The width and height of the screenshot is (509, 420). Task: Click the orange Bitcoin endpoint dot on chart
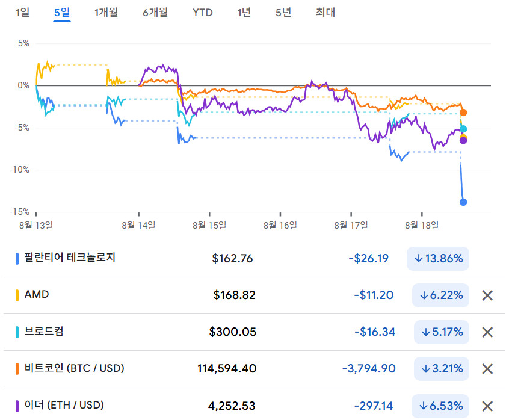pyautogui.click(x=463, y=113)
